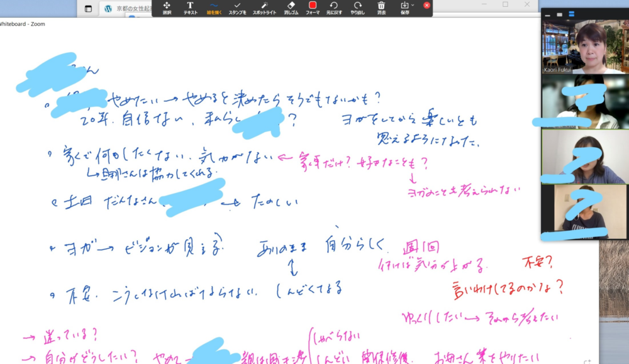The height and width of the screenshot is (364, 629).
Task: Open the Stamp (スタンプ) tool
Action: click(237, 8)
